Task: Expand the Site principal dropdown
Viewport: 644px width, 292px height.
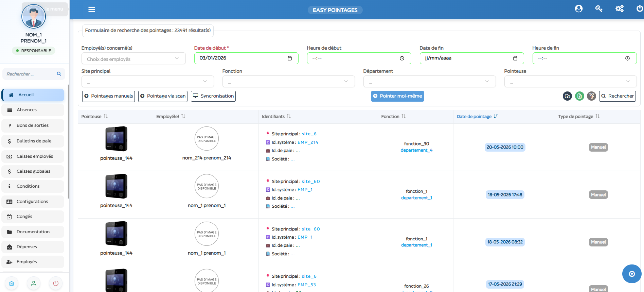Action: [x=148, y=82]
